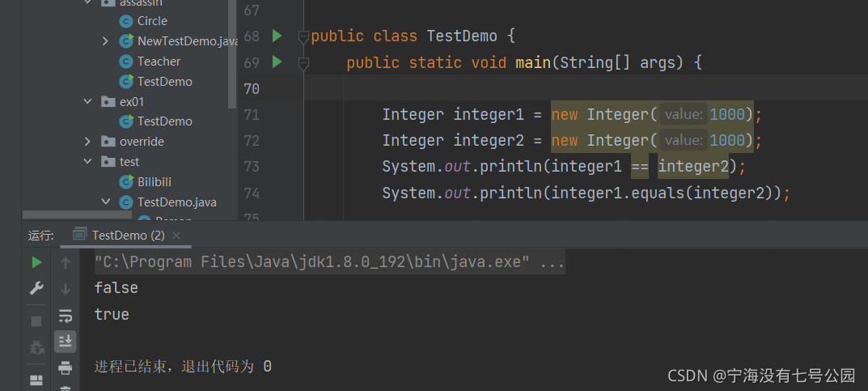The height and width of the screenshot is (391, 868).
Task: Toggle scroll to end in run console
Action: click(x=66, y=341)
